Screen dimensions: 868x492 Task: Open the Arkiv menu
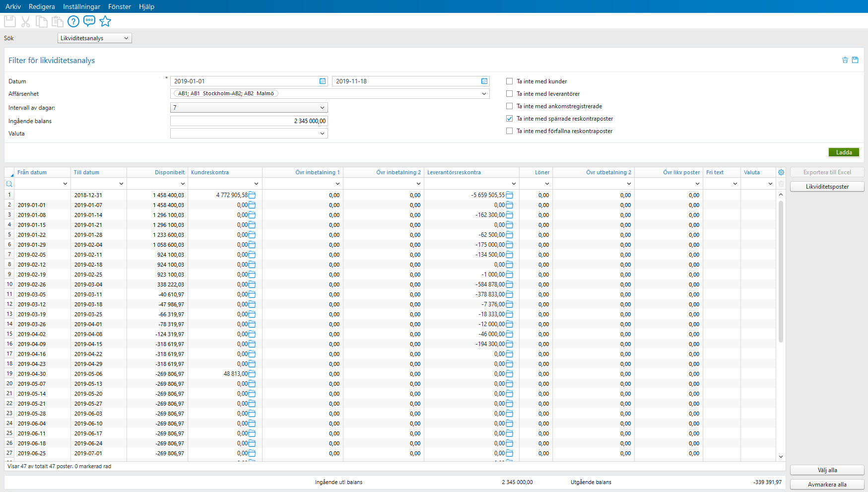(x=13, y=6)
